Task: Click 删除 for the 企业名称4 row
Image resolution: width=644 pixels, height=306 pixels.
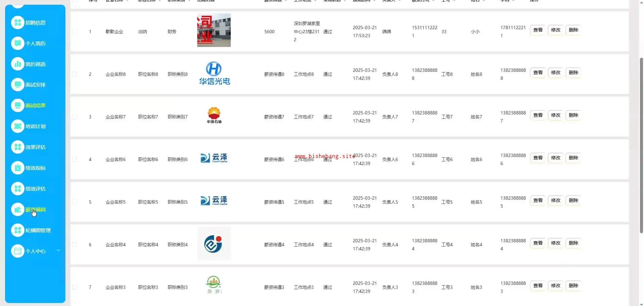Action: (x=573, y=243)
